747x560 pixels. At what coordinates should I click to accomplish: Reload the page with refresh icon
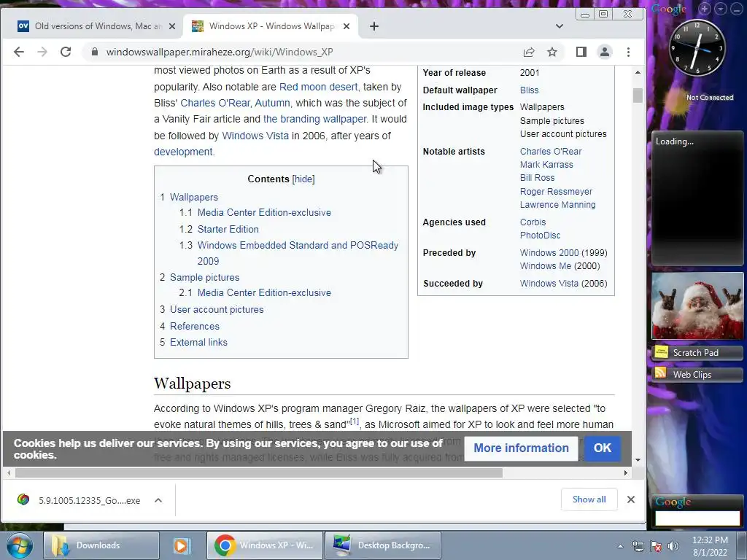[66, 52]
